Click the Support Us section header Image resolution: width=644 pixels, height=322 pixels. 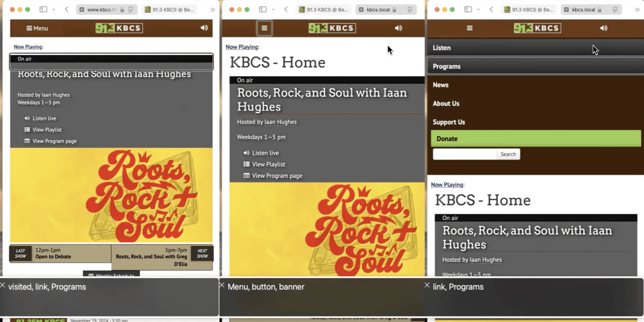pos(449,122)
